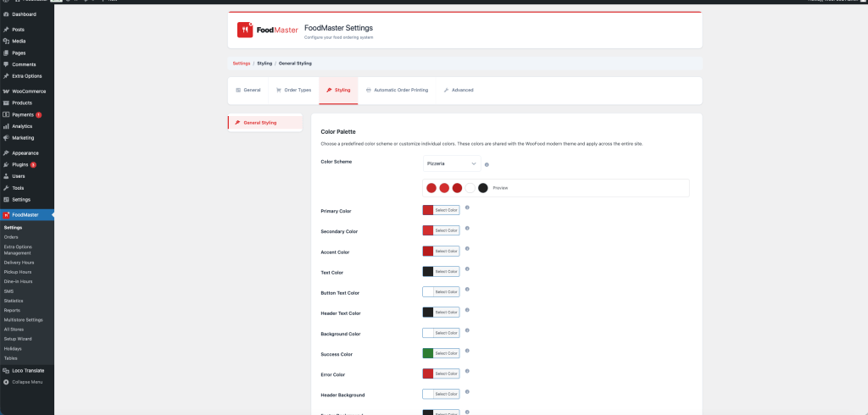Screen dimensions: 868x415
Task: Open the Secondary Color swatch picker
Action: [x=428, y=230]
